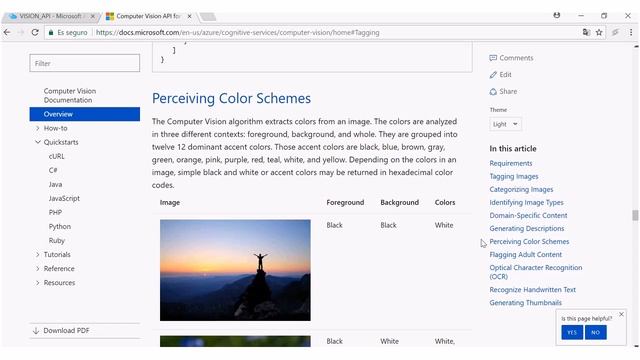
Task: Open the Java quickstart
Action: pos(56,184)
